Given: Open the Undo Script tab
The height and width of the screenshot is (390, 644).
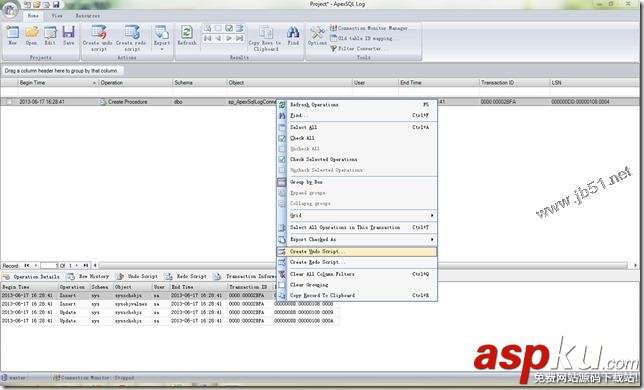Looking at the screenshot, I should point(137,277).
